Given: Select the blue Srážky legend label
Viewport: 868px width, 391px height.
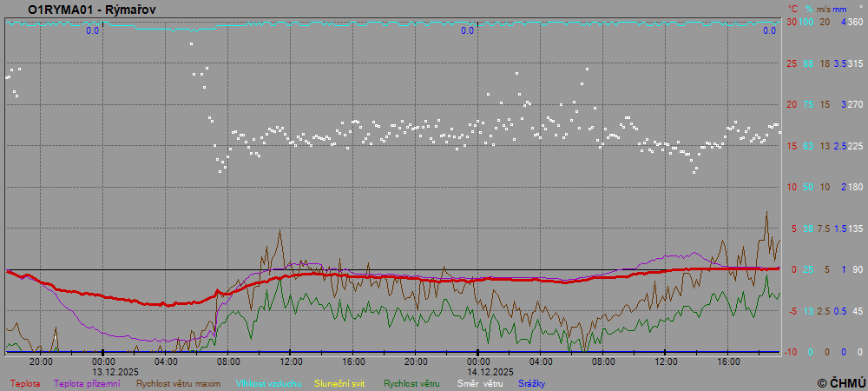Looking at the screenshot, I should [534, 382].
